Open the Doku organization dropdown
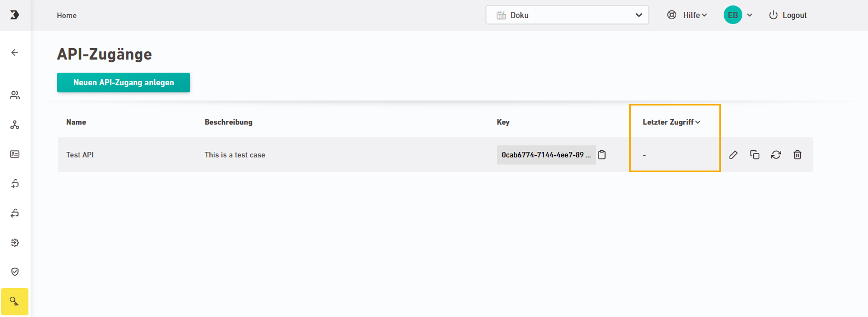 [567, 15]
